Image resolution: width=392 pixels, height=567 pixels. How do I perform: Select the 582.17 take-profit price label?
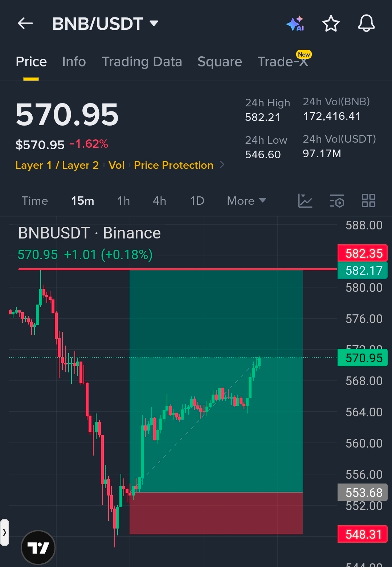[x=363, y=270]
